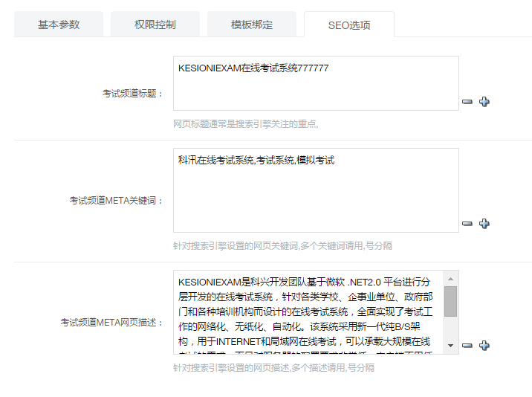The height and width of the screenshot is (397, 532).
Task: Click minus icon beside META关键词 textarea
Action: 467,224
